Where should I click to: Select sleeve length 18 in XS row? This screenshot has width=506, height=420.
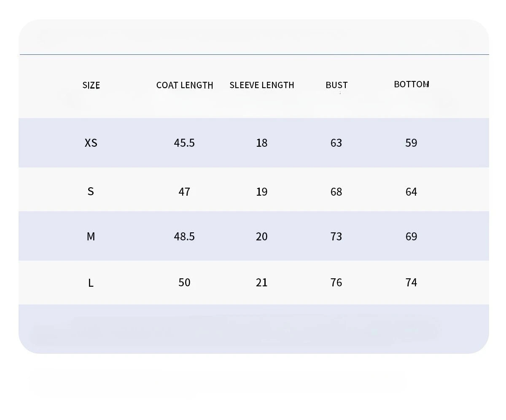pyautogui.click(x=262, y=143)
